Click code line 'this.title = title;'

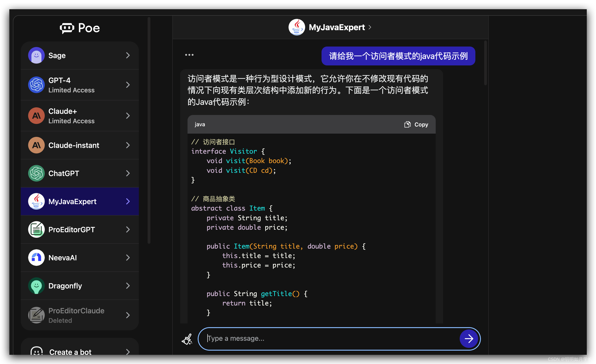(x=259, y=255)
